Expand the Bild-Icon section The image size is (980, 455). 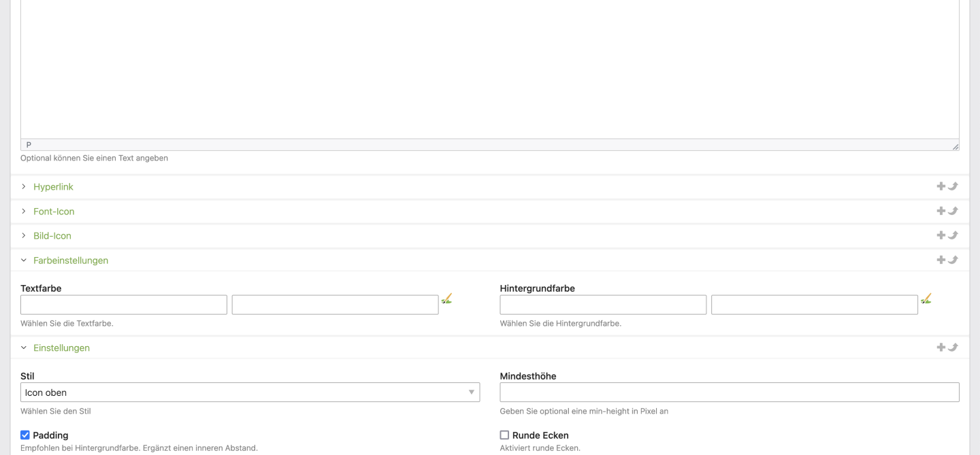coord(52,236)
